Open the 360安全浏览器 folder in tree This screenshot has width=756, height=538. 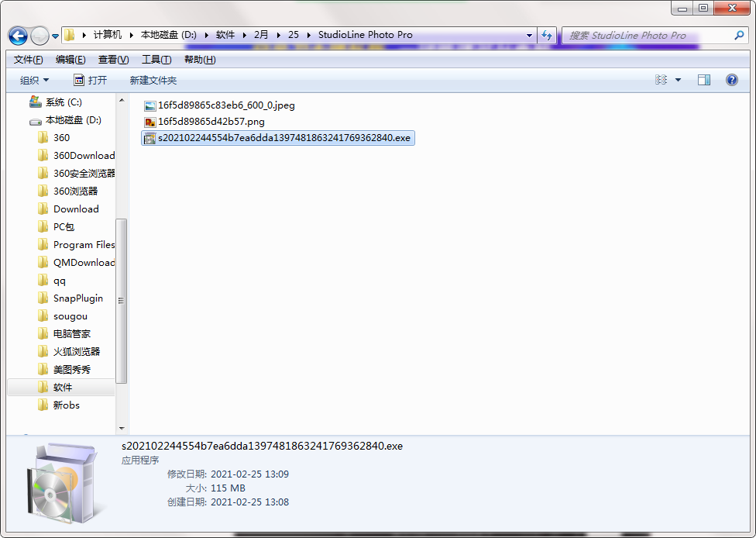coord(76,174)
